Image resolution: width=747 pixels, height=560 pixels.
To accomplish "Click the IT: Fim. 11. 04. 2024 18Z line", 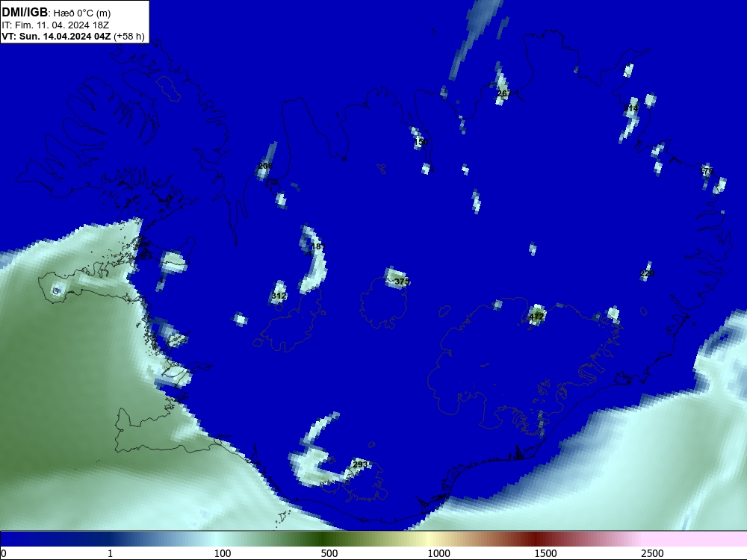I will [x=55, y=25].
